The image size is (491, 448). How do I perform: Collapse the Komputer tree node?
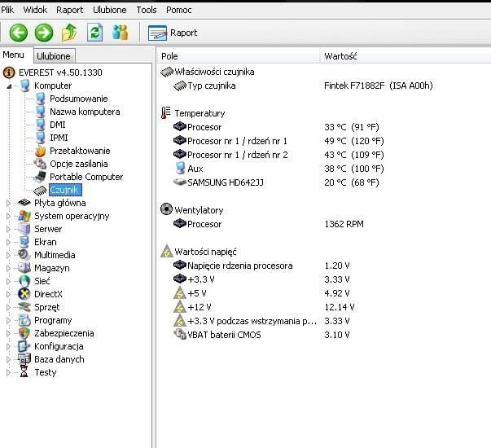pyautogui.click(x=9, y=86)
